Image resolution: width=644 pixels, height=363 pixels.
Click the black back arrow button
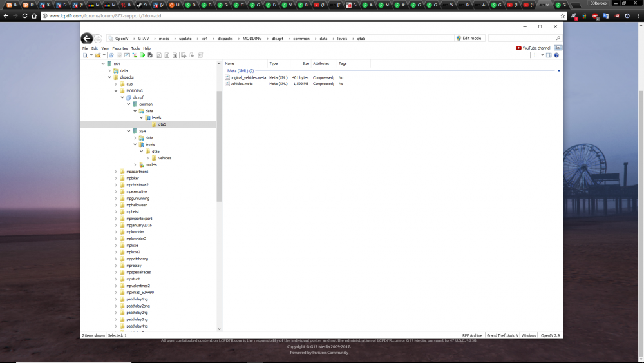pos(87,39)
